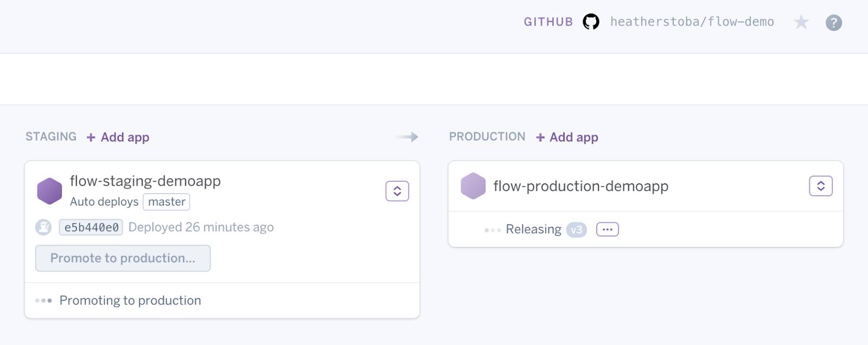
Task: Click the Releasing progress dots on production app
Action: click(x=492, y=229)
